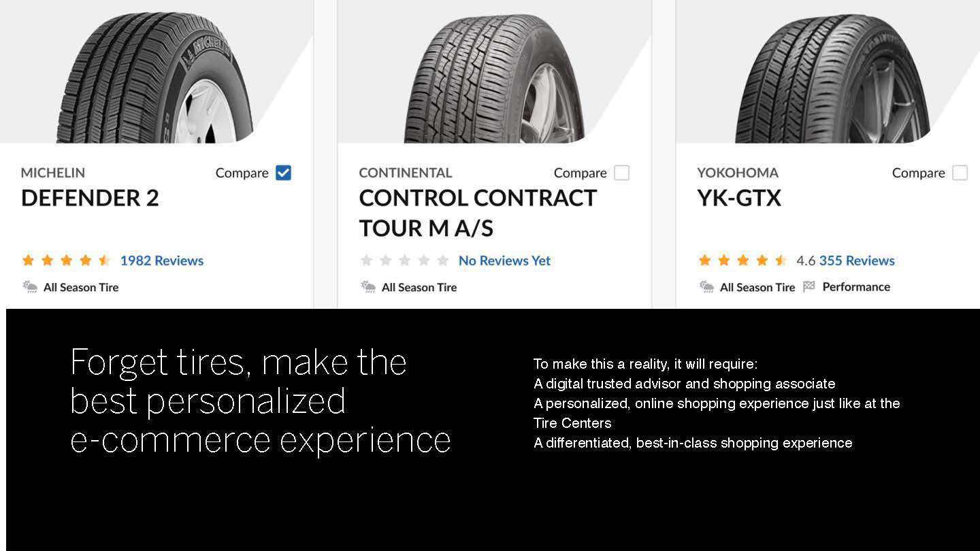This screenshot has width=980, height=551.
Task: Open the 1982 Reviews link
Action: pyautogui.click(x=161, y=261)
